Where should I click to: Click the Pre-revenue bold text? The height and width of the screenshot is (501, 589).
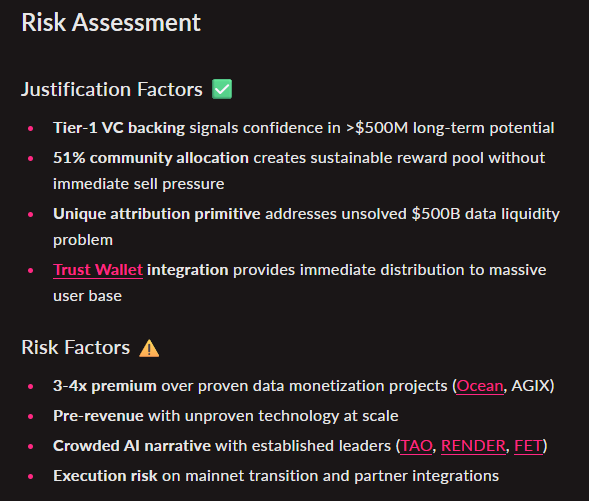[x=98, y=416]
